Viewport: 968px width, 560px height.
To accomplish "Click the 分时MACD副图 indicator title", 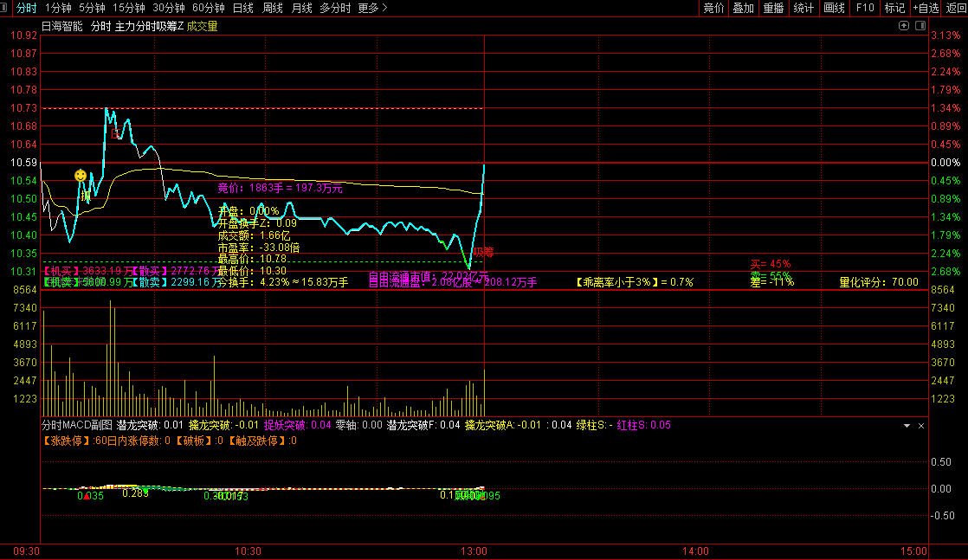I will pos(77,425).
